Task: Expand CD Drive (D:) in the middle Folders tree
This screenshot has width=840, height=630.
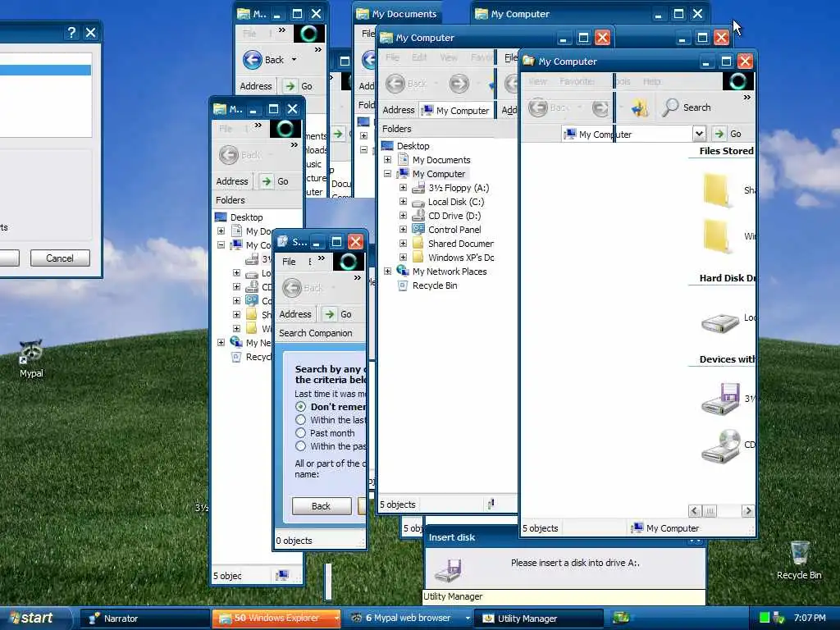Action: tap(403, 216)
